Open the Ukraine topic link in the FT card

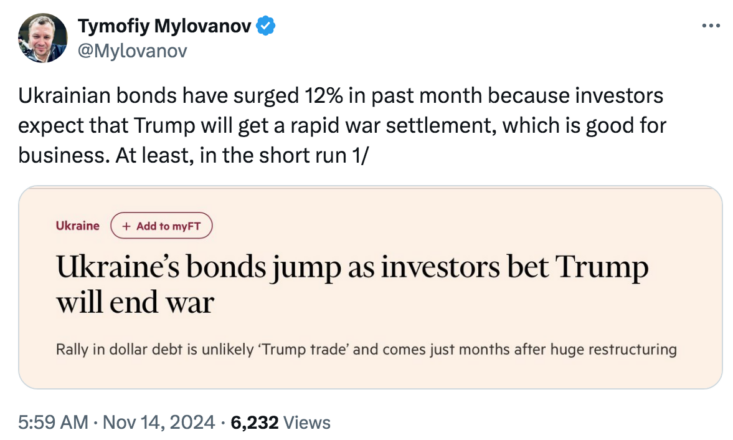pyautogui.click(x=78, y=226)
